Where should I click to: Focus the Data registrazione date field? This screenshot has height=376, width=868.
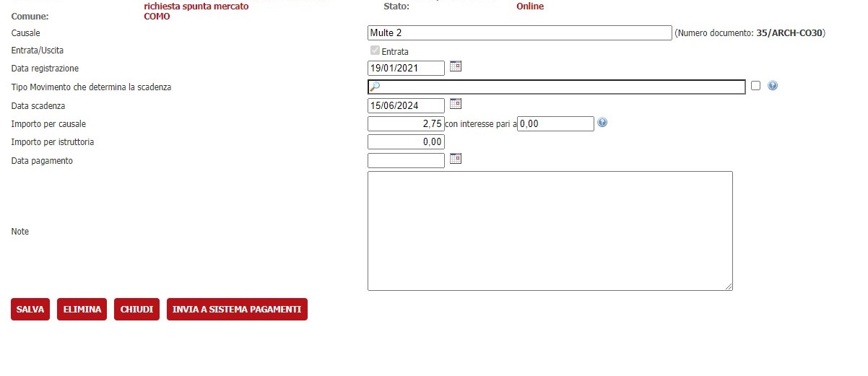[406, 69]
